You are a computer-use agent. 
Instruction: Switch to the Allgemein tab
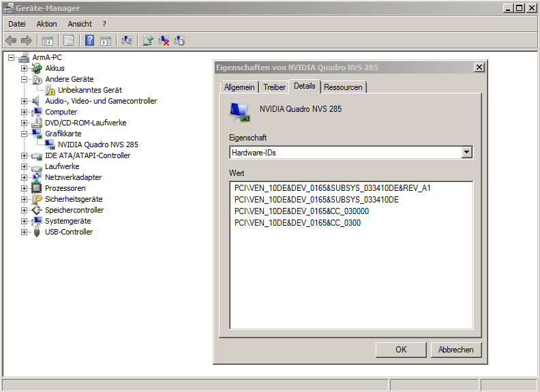[x=239, y=87]
